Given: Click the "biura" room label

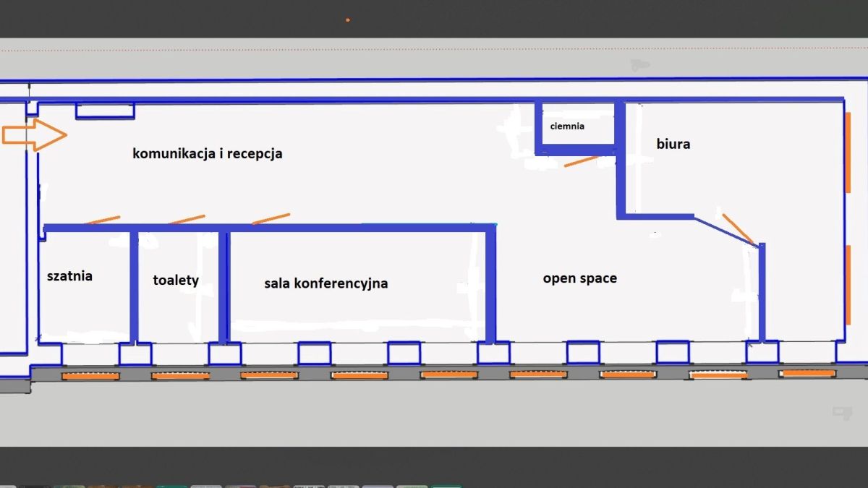Looking at the screenshot, I should click(673, 144).
